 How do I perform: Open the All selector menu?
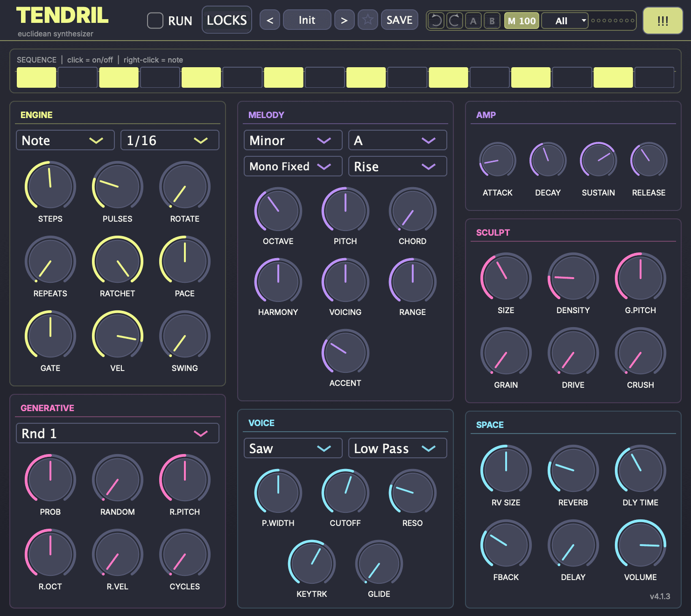[x=565, y=21]
